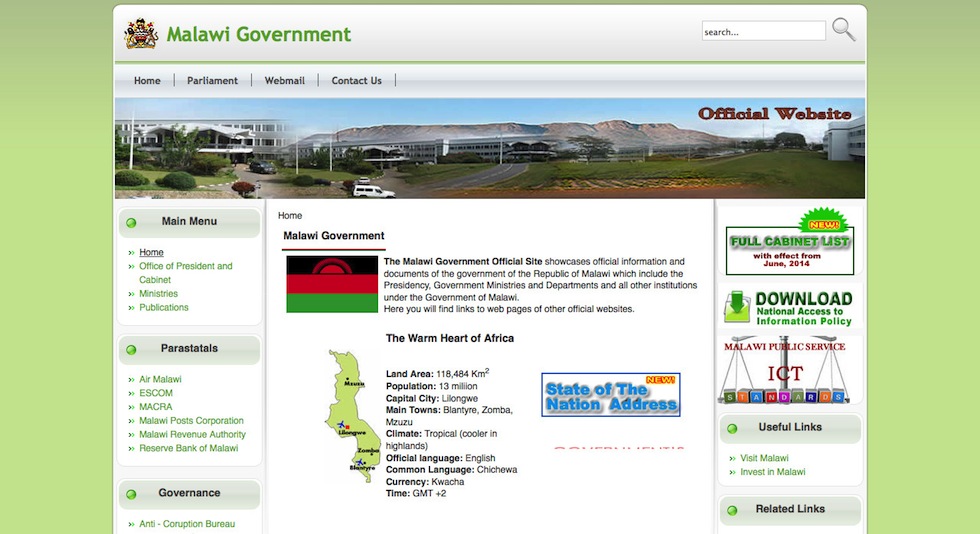Click The Warm Heart of Africa heading

450,338
